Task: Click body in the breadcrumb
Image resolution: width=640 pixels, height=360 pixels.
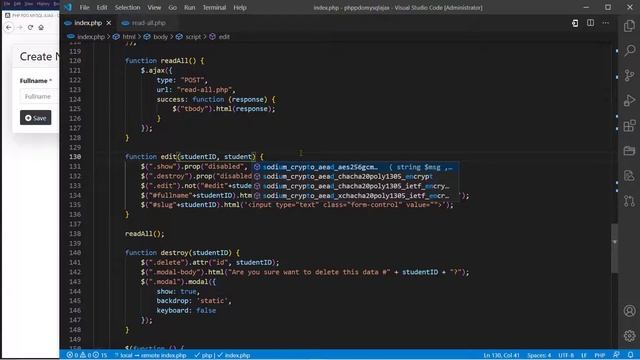Action: click(160, 37)
